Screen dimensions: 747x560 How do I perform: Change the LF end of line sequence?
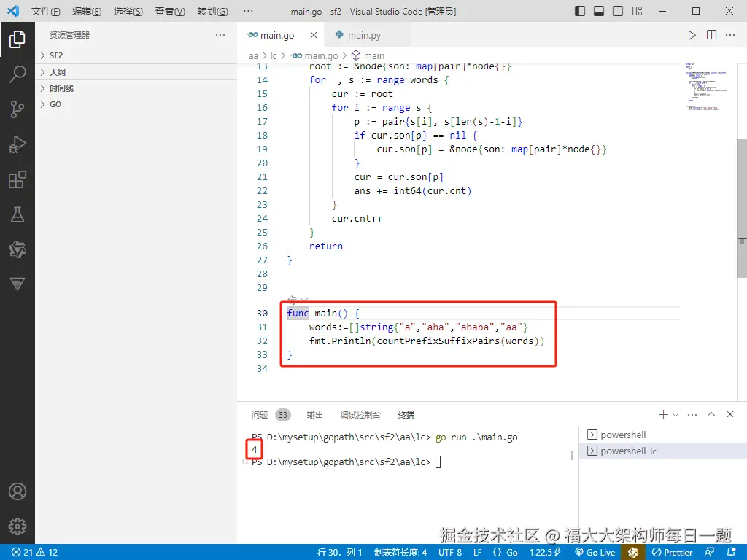[x=477, y=553]
